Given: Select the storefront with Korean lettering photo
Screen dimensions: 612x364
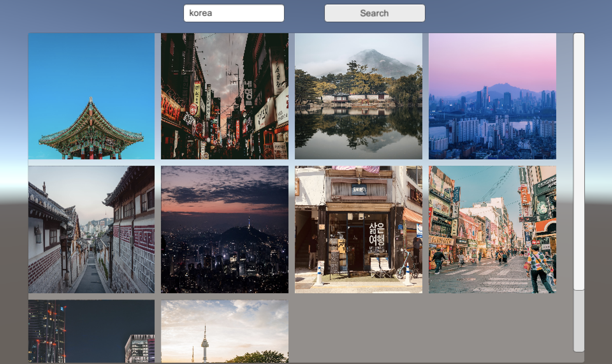Looking at the screenshot, I should tap(359, 229).
